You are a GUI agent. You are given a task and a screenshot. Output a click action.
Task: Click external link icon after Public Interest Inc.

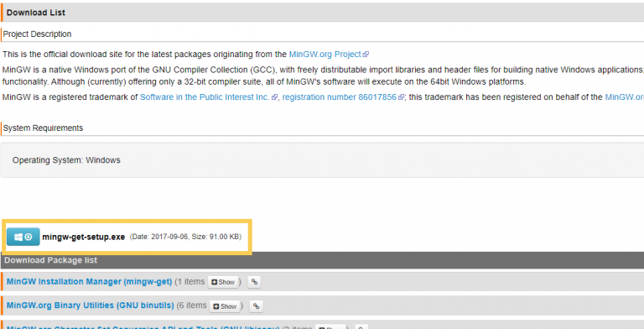click(x=275, y=97)
